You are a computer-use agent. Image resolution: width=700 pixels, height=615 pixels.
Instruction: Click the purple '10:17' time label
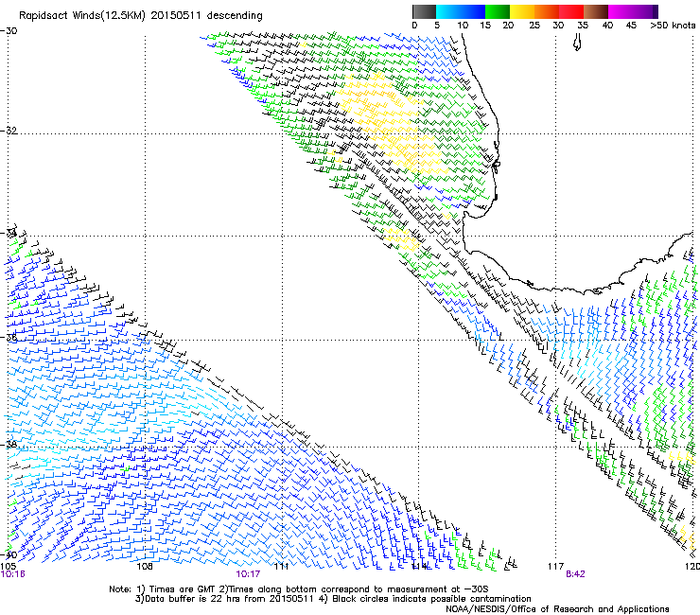click(x=248, y=574)
